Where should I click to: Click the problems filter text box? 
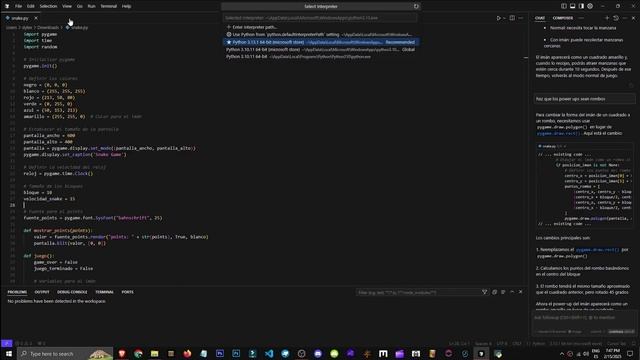pyautogui.click(x=418, y=292)
